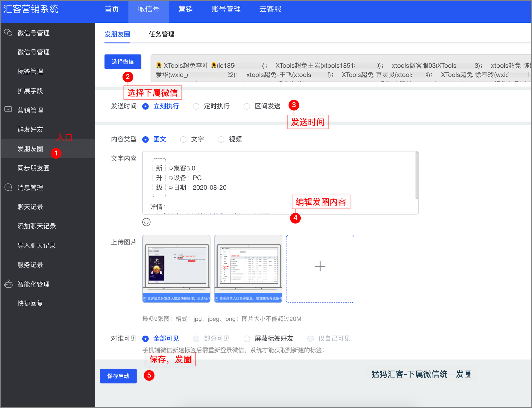Viewport: 532px width, 408px height.
Task: Click the chart icon beside 营销管理
Action: point(8,110)
